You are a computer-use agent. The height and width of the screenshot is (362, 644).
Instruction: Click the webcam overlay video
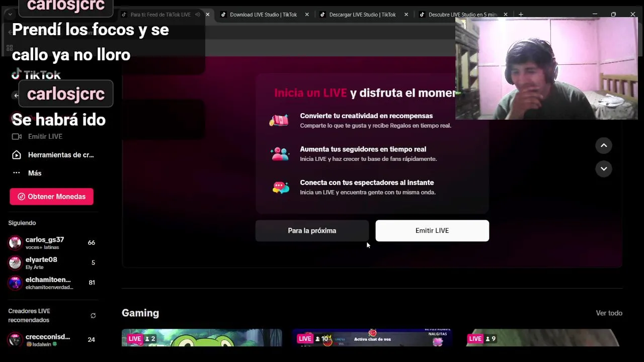tap(546, 69)
